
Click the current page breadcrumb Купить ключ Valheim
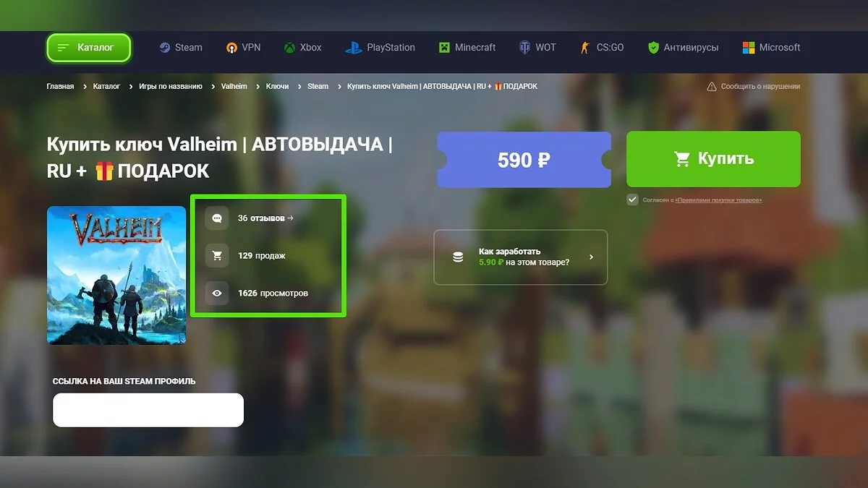(442, 87)
